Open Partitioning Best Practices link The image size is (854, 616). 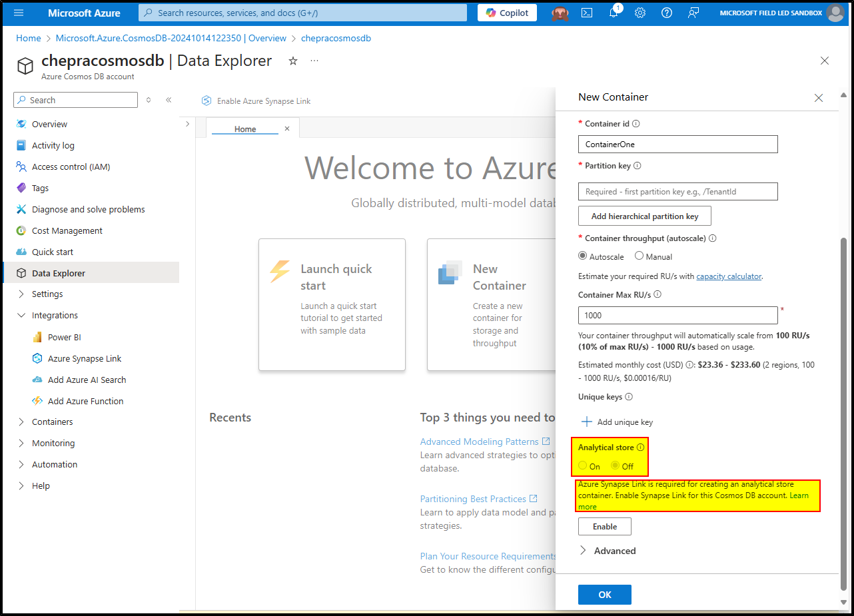[x=479, y=499]
